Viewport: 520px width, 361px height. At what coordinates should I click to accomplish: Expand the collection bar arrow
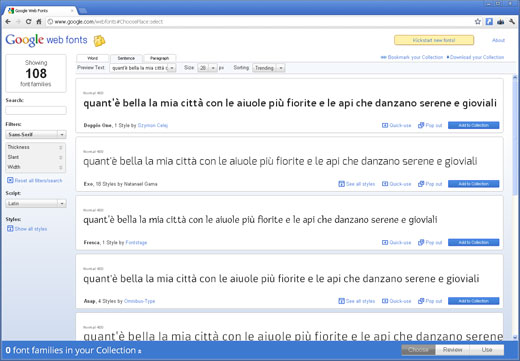click(x=139, y=351)
